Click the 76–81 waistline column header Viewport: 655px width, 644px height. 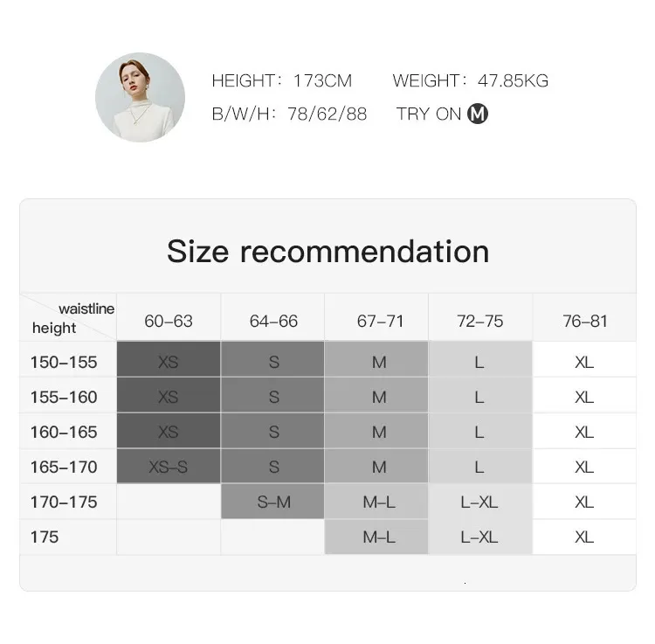pyautogui.click(x=585, y=321)
